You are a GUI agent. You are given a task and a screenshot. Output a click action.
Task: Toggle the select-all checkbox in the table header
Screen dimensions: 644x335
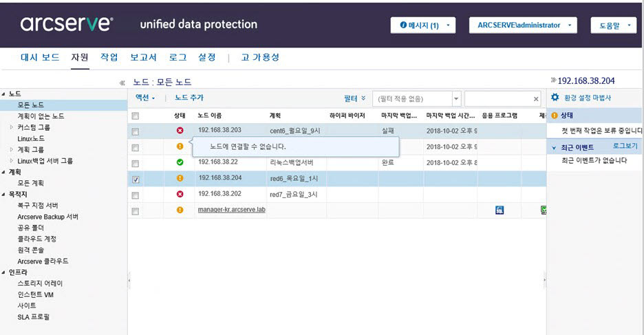136,116
